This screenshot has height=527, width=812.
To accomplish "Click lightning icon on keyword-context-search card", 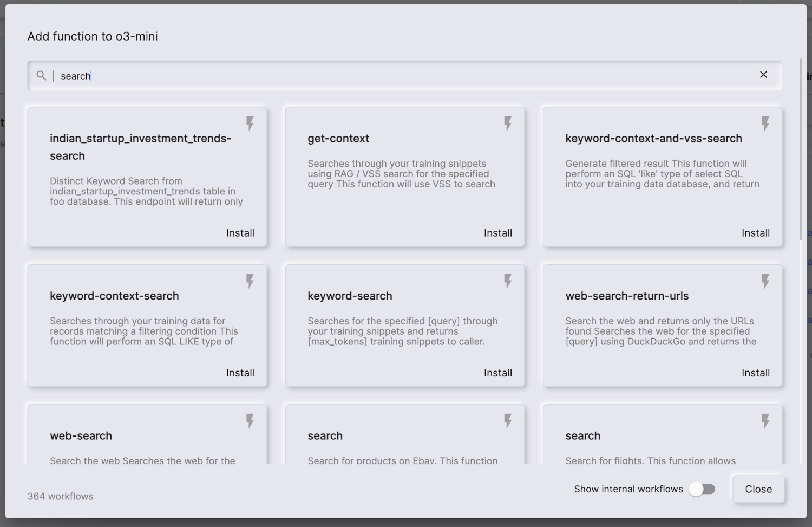I will [x=250, y=281].
